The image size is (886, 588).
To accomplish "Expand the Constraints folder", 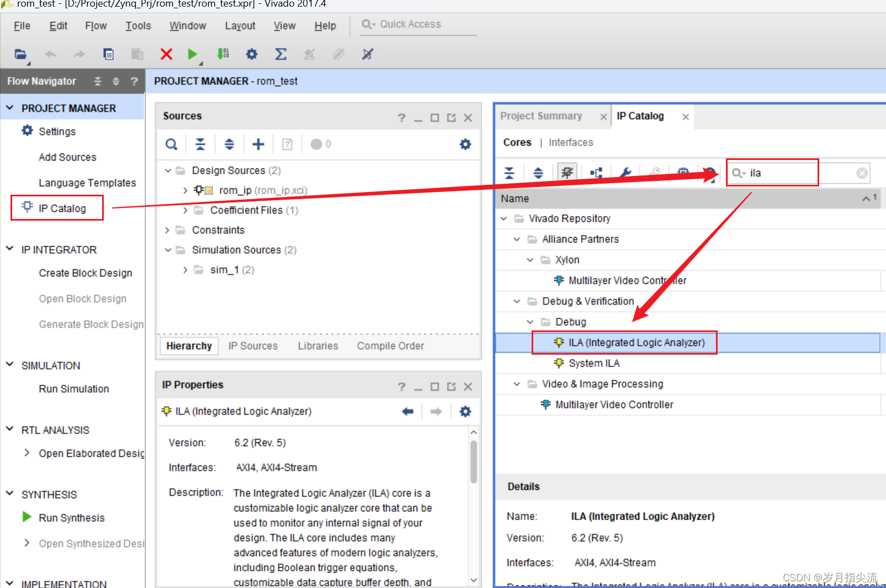I will (x=167, y=230).
